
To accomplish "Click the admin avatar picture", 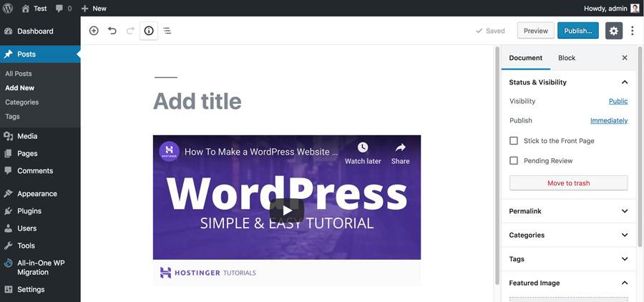I will 635,8.
